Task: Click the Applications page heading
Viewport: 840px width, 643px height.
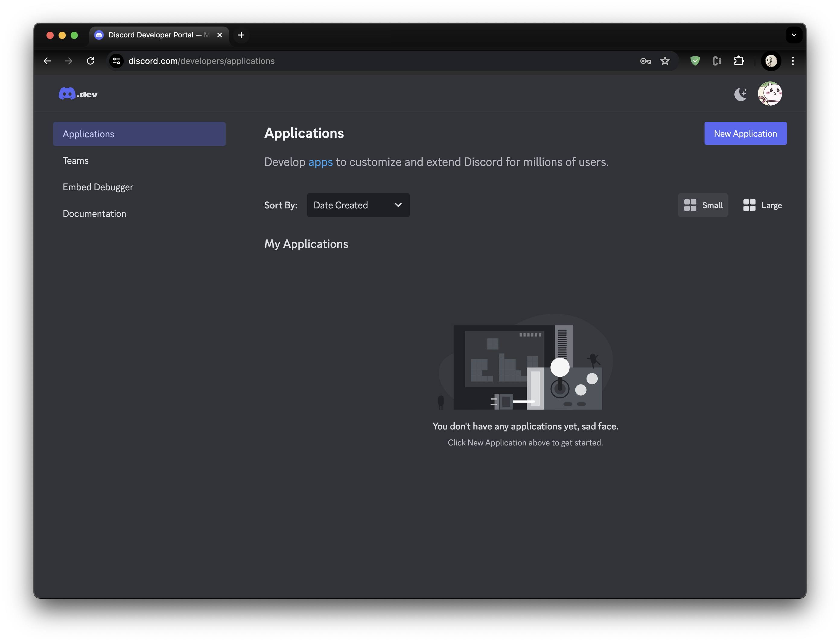Action: (304, 133)
